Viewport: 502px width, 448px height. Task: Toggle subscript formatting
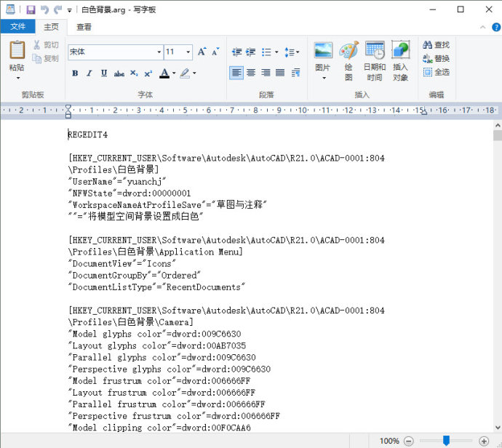coord(134,73)
